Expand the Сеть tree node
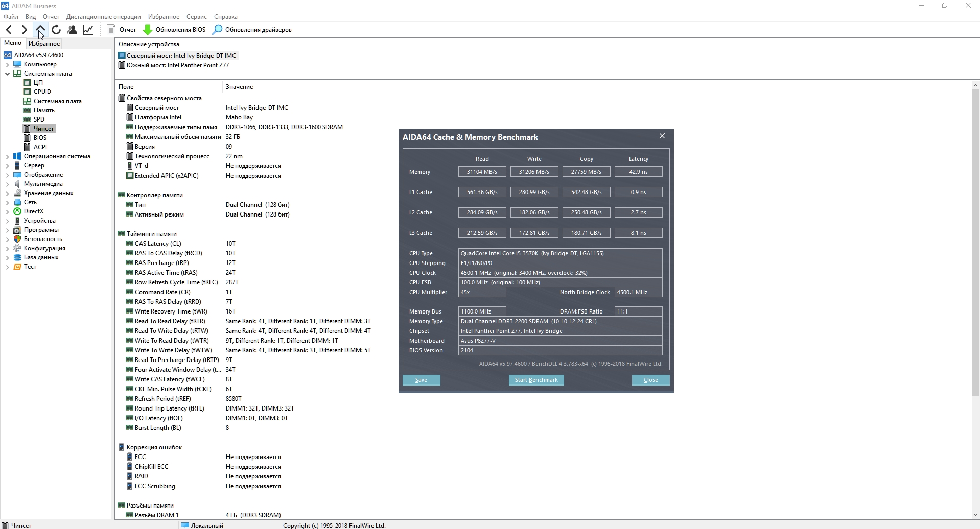The width and height of the screenshot is (980, 529). pyautogui.click(x=8, y=202)
